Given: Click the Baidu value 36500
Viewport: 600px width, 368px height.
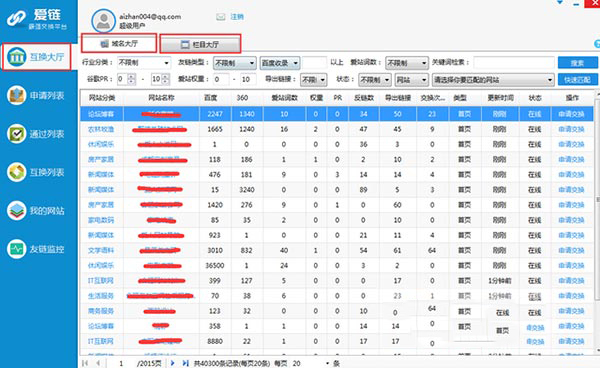Looking at the screenshot, I should 215,265.
